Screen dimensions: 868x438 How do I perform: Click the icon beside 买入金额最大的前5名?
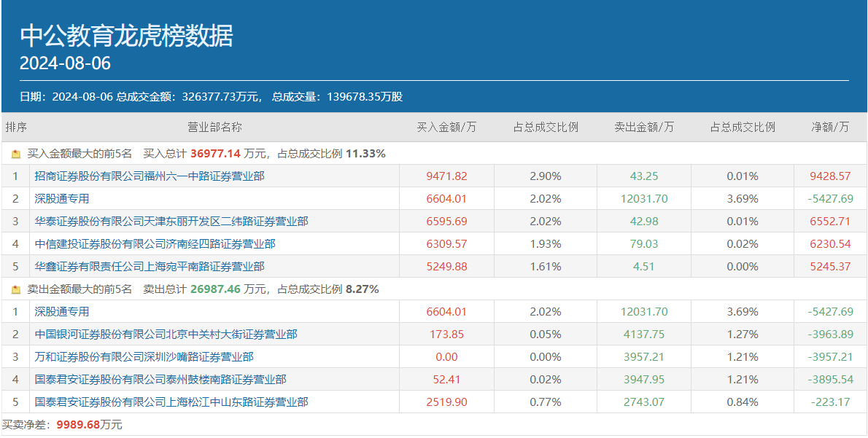coord(16,154)
